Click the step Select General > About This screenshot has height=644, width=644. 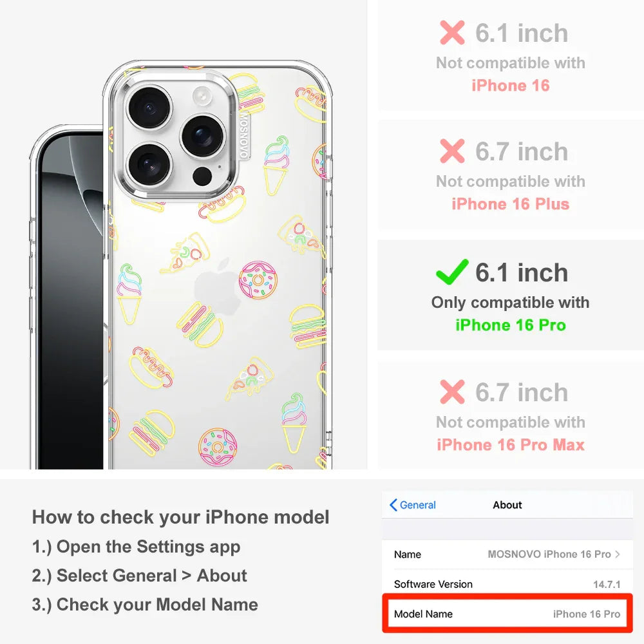coord(140,575)
